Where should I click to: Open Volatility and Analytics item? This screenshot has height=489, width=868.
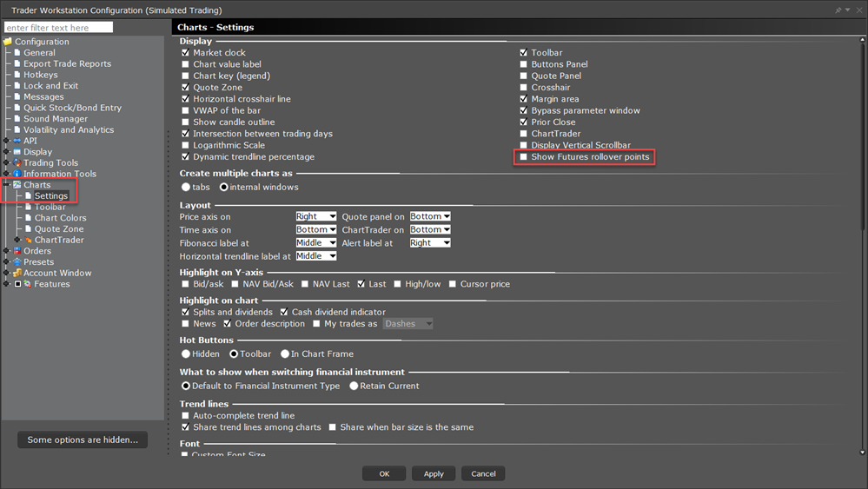[x=69, y=129]
